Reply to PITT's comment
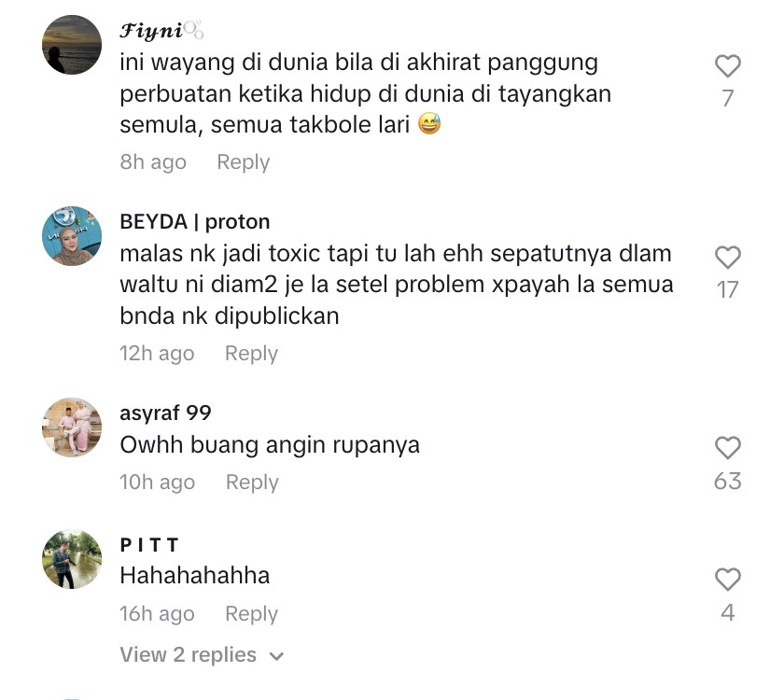This screenshot has height=700, width=784. pyautogui.click(x=251, y=614)
